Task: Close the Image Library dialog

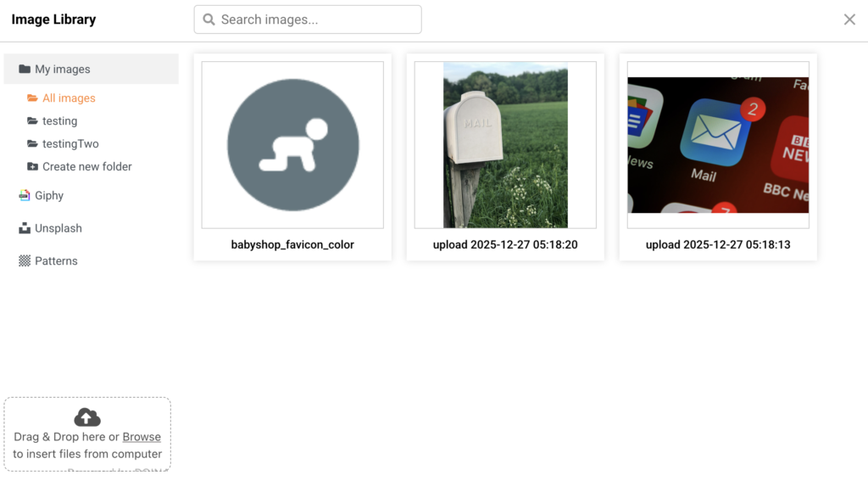Action: (x=849, y=20)
